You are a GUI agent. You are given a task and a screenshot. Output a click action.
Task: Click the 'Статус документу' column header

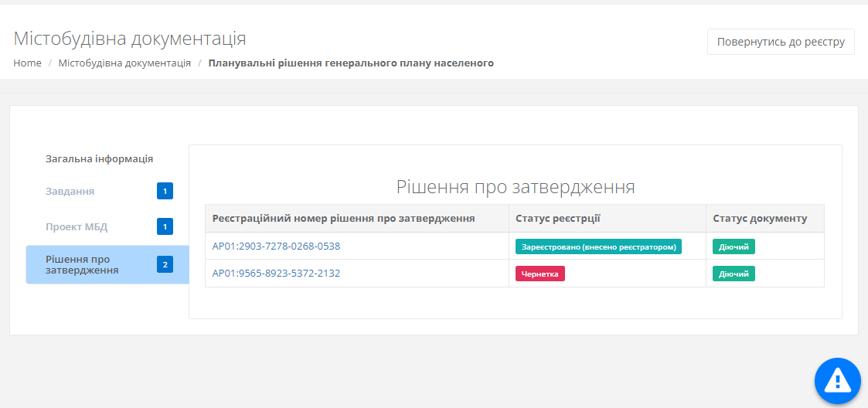(760, 219)
